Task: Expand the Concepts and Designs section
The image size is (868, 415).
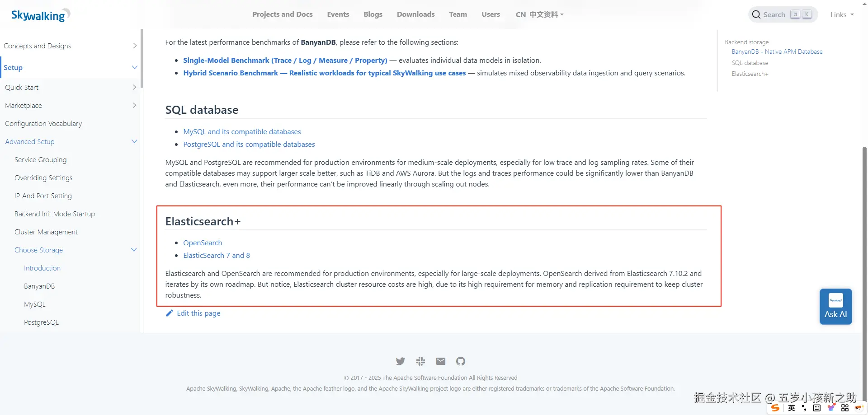Action: click(134, 46)
